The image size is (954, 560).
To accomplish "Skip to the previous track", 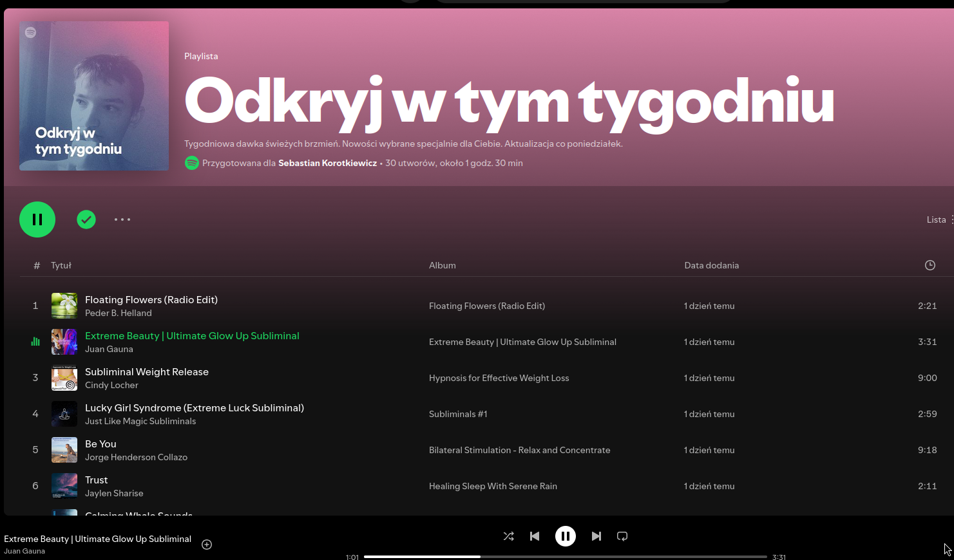I will coord(535,536).
